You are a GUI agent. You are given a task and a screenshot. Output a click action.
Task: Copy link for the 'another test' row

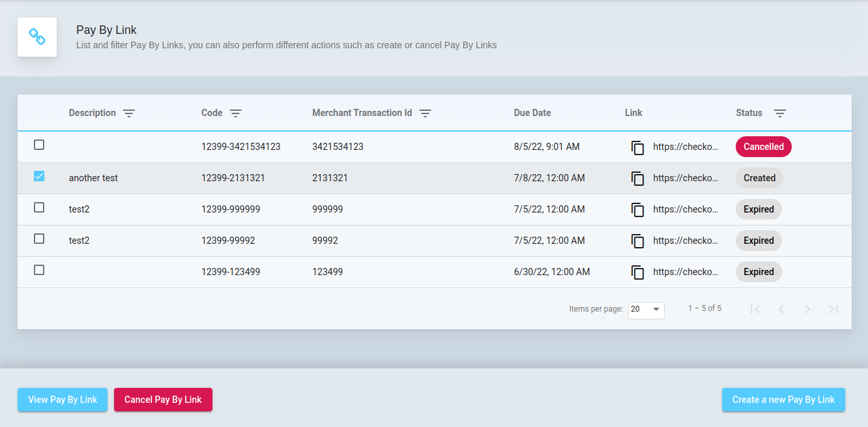[637, 179]
